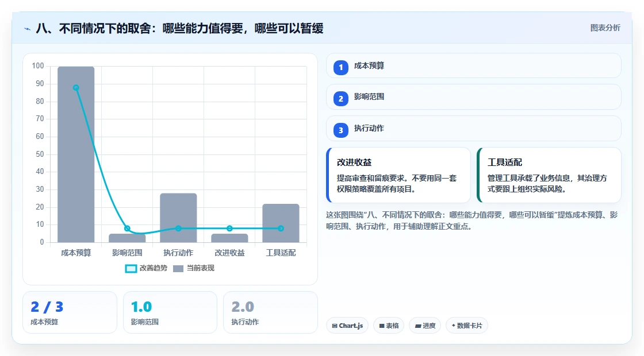Click the 改进收益 info card
Image resolution: width=644 pixels, height=356 pixels.
pyautogui.click(x=398, y=175)
